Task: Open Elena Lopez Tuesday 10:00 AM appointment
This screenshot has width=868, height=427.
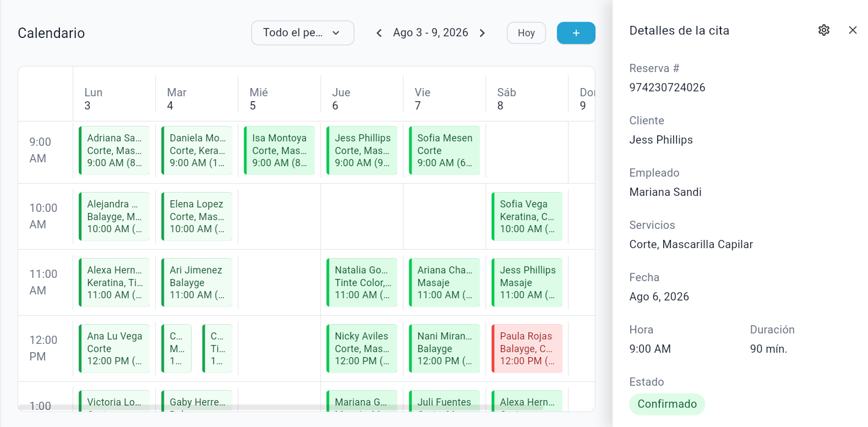Action: tap(197, 216)
